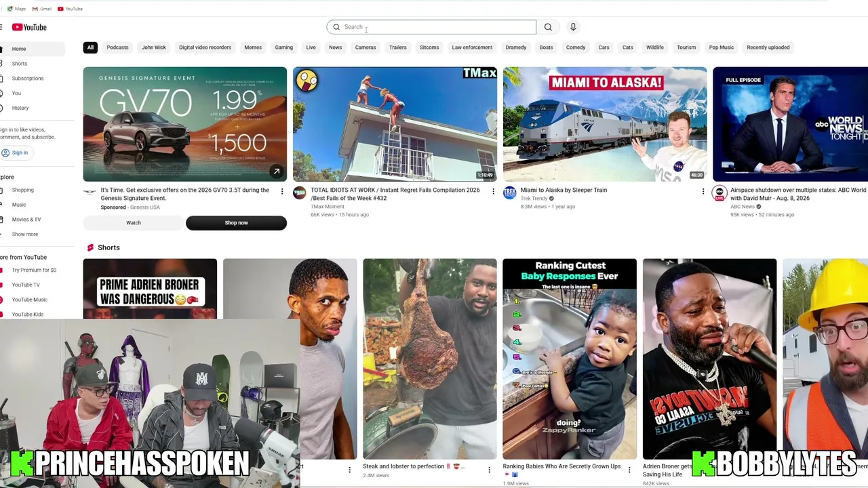Select the John Wick chip
The image size is (868, 488).
[x=154, y=47]
